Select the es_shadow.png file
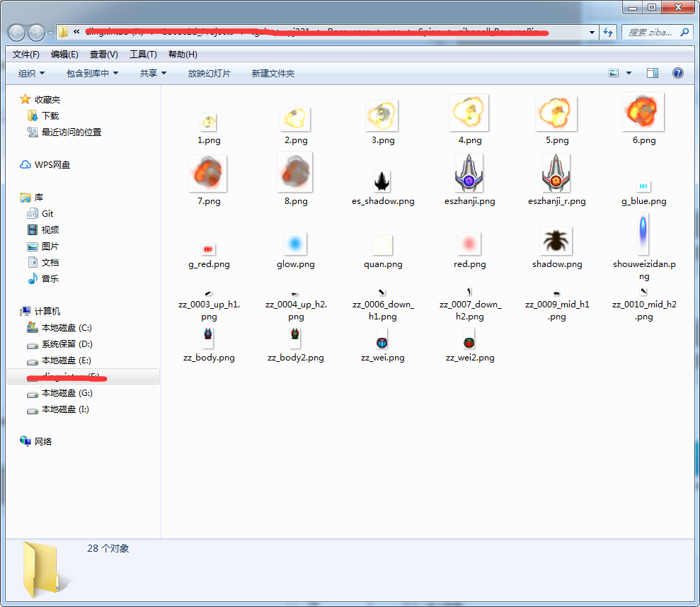The height and width of the screenshot is (607, 700). (382, 181)
